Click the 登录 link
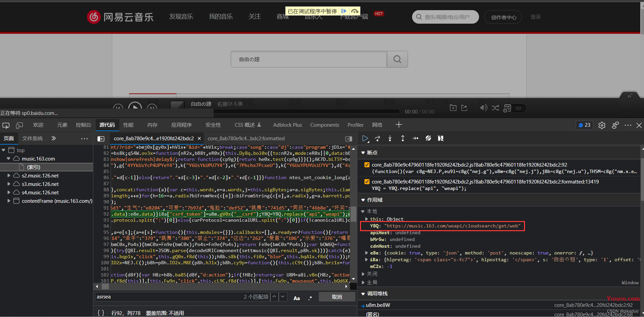 pos(535,17)
